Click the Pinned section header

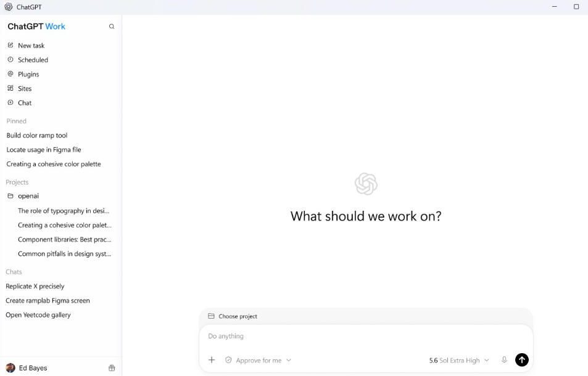[16, 121]
